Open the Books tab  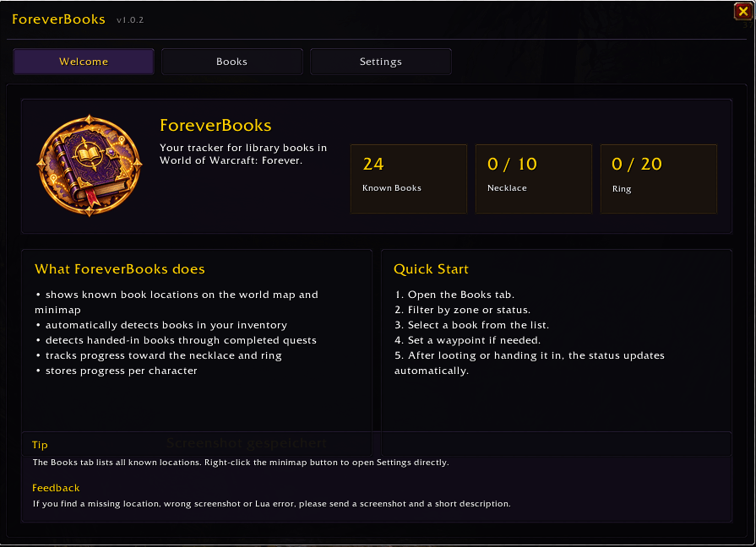[232, 62]
